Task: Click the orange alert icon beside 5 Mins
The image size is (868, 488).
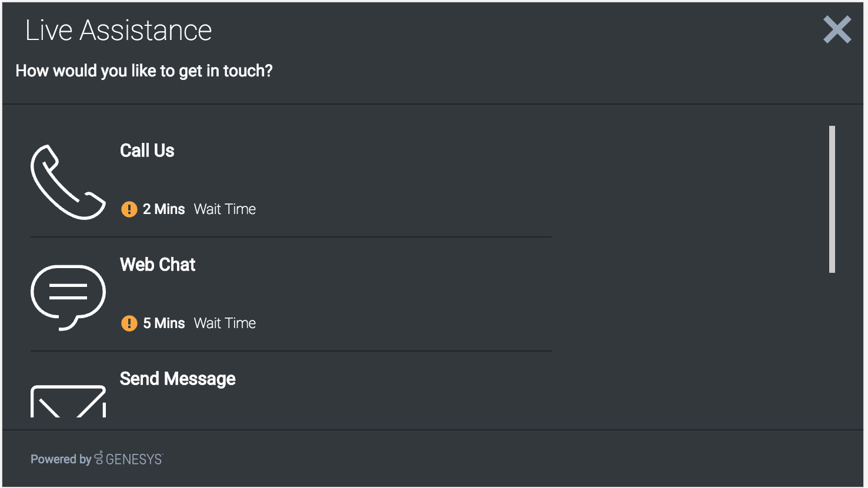Action: [x=129, y=323]
